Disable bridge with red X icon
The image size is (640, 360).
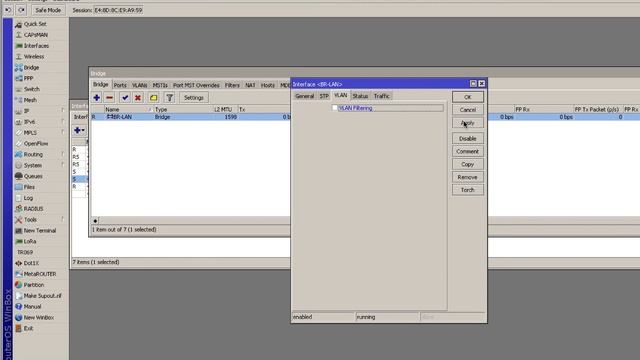(x=138, y=98)
